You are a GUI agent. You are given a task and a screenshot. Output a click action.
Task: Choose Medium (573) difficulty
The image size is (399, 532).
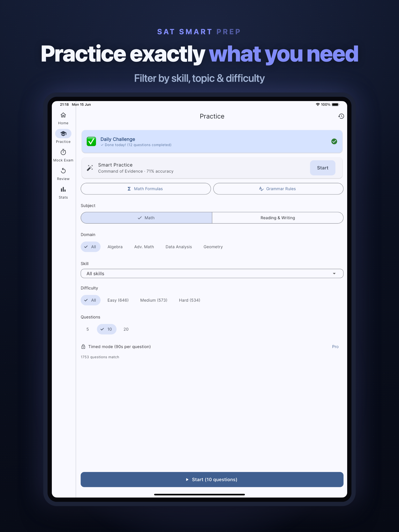[154, 300]
